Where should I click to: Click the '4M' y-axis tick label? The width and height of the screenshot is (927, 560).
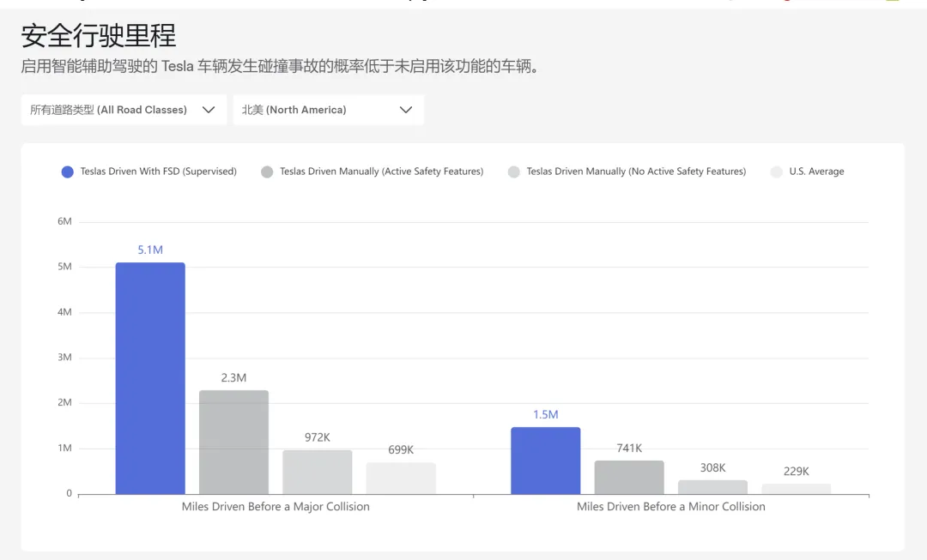(x=64, y=312)
